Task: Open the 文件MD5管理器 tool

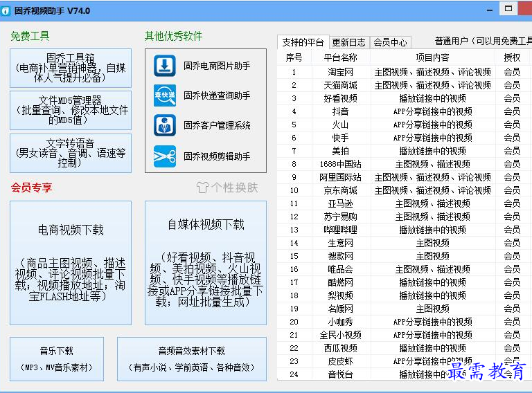Action: (x=71, y=110)
